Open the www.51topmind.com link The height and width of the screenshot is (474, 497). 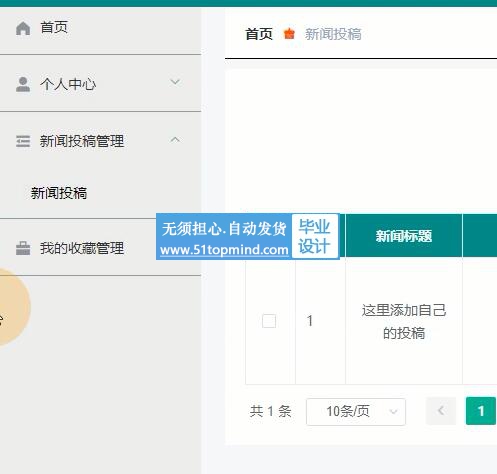[224, 250]
